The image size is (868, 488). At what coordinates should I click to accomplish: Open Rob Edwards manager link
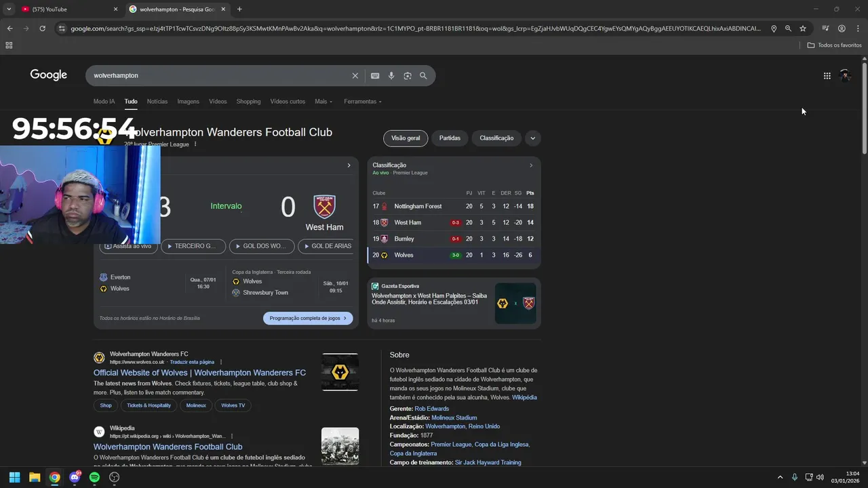pos(431,409)
